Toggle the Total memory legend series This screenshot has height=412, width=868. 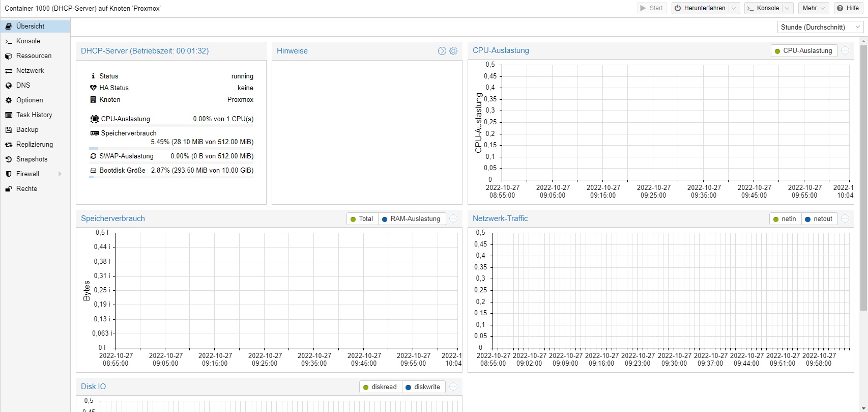(x=362, y=219)
